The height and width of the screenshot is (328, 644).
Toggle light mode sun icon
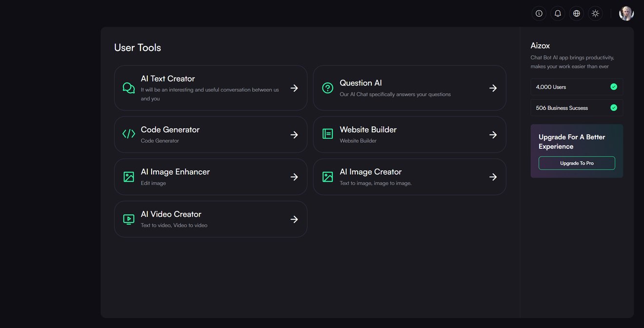click(595, 14)
